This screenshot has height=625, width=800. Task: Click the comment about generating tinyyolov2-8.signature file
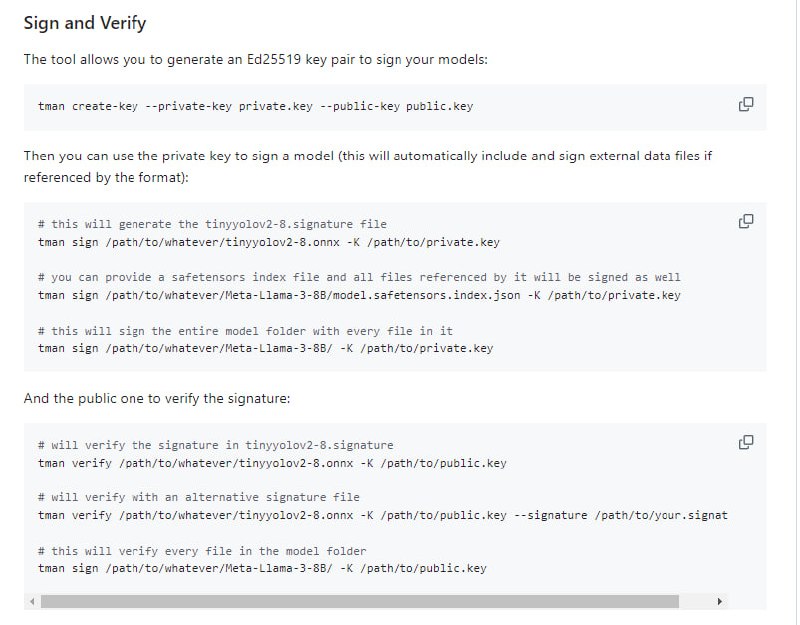click(212, 224)
